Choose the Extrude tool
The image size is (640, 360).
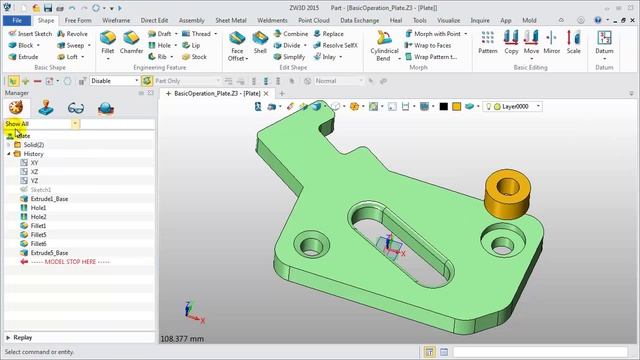(24, 57)
